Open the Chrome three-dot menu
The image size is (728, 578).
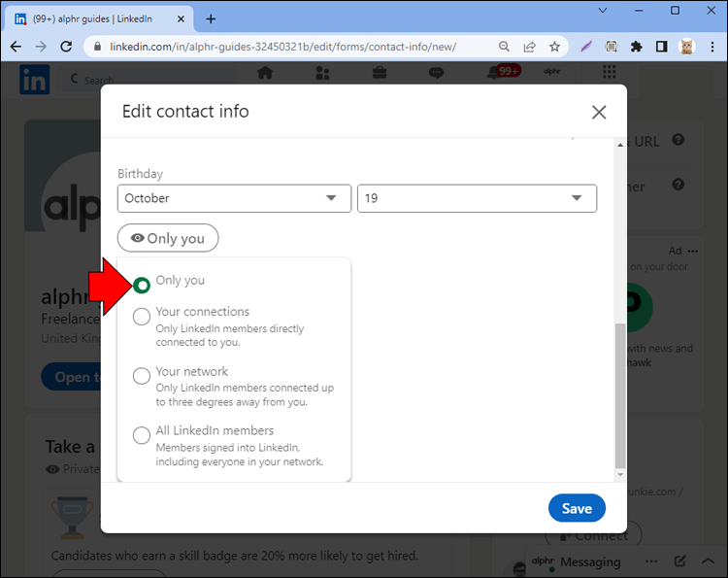(711, 47)
